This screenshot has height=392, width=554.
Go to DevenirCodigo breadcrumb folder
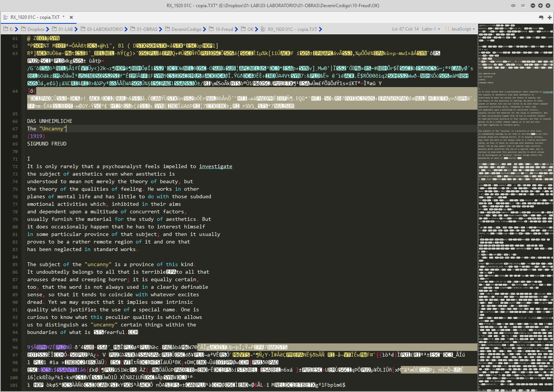pos(186,29)
